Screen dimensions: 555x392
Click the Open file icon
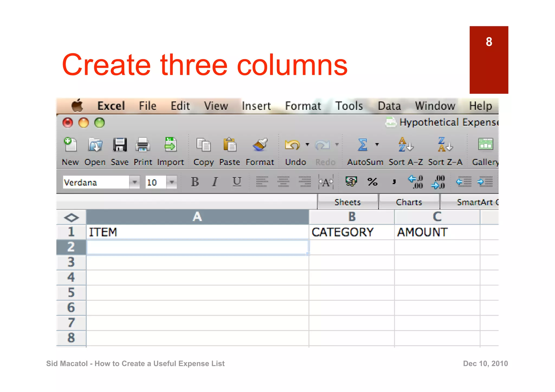(x=95, y=145)
